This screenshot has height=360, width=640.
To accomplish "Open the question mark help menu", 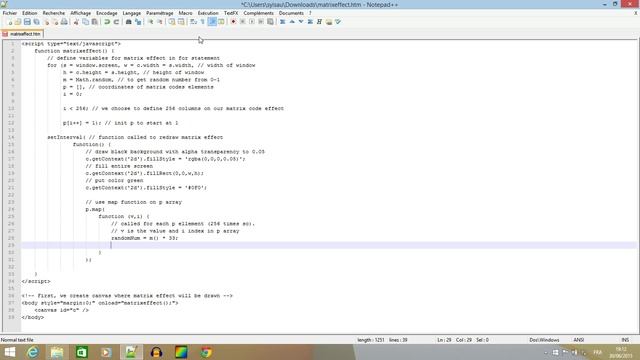I will pos(310,13).
